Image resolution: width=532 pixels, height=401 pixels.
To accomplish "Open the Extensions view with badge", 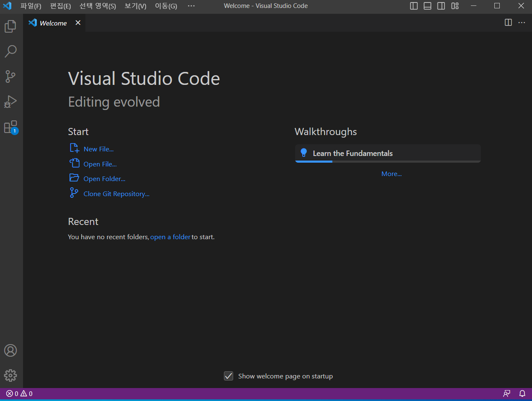I will 10,127.
